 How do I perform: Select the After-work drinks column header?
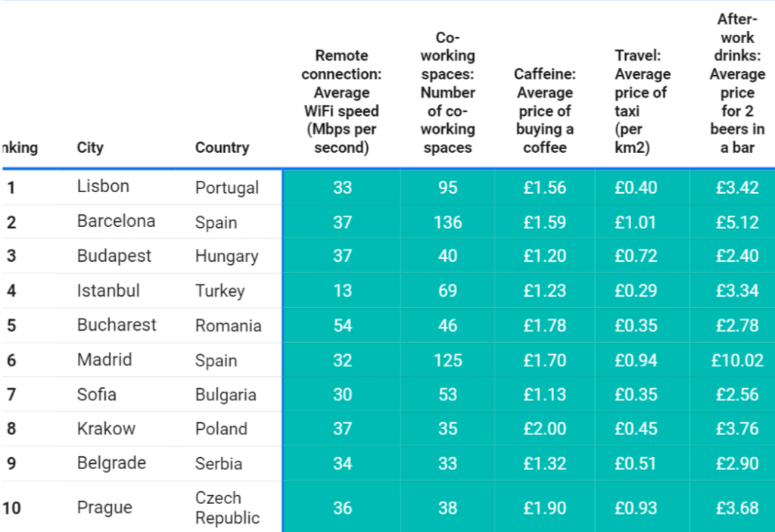737,83
